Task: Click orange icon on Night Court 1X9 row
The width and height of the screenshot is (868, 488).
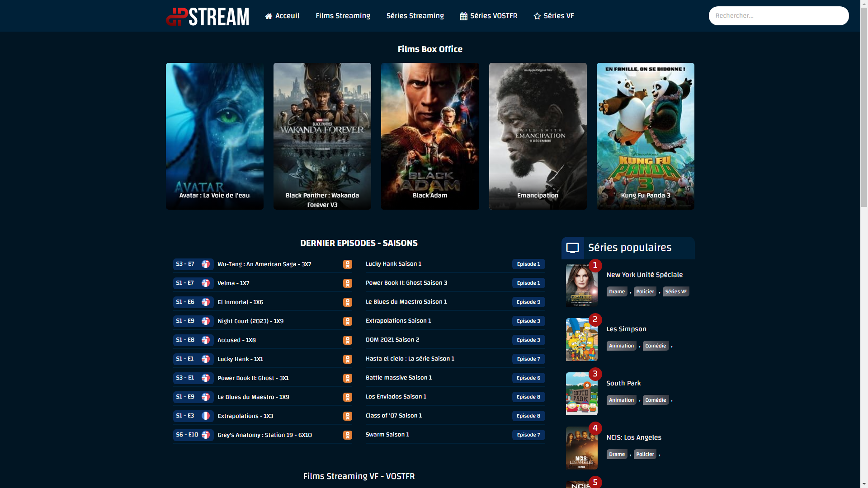Action: (x=347, y=321)
